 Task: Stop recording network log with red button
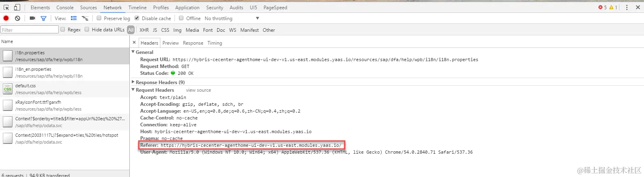pyautogui.click(x=6, y=18)
